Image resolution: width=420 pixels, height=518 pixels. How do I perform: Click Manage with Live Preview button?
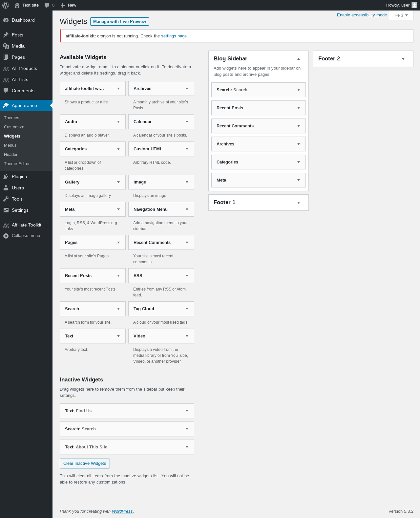click(119, 21)
